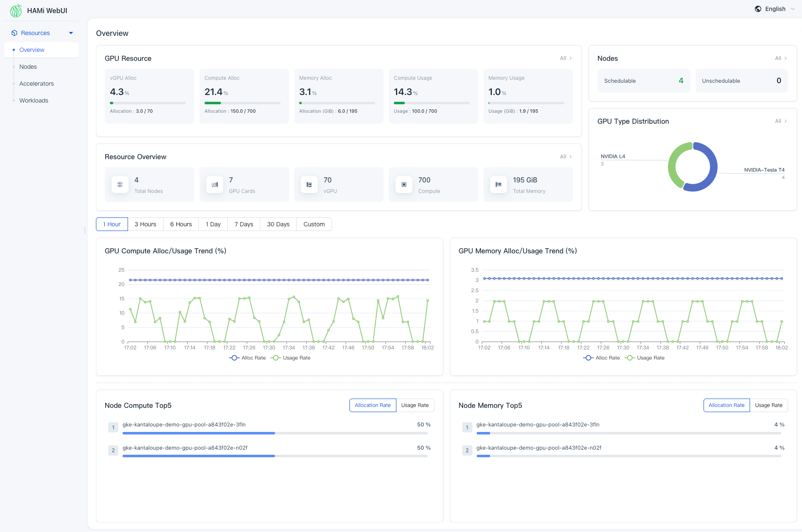Select the 7 Days time range tab
Viewport: 802px width, 532px height.
point(243,224)
